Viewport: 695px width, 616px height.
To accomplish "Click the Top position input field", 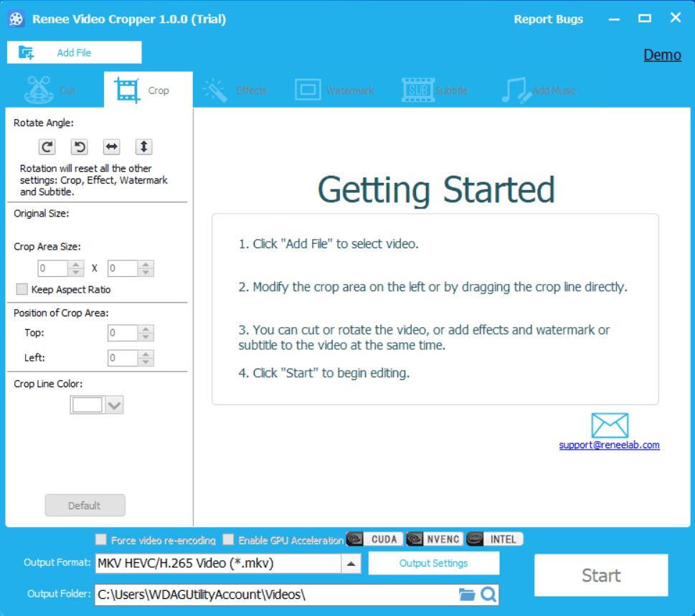I will [123, 333].
